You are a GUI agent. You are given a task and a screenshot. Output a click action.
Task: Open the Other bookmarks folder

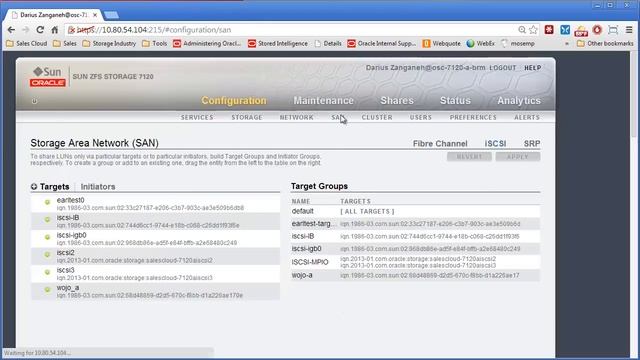point(605,43)
